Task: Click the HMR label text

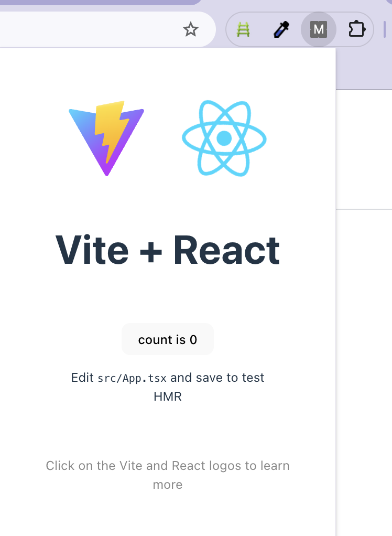Action: pos(168,396)
